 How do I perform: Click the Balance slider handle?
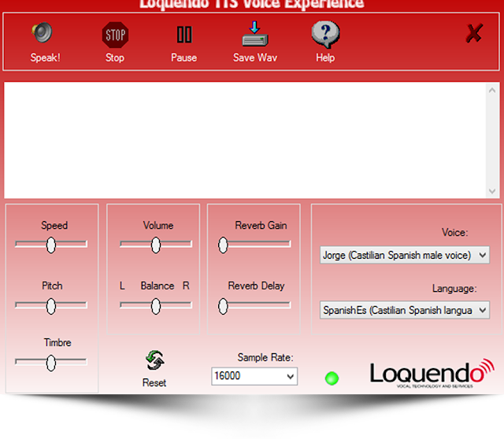(156, 306)
